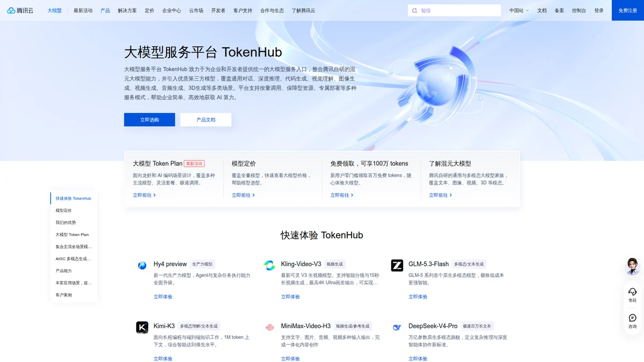Viewport: 644px width, 362px height.
Task: Open the Hy4 preview model icon
Action: [x=142, y=265]
